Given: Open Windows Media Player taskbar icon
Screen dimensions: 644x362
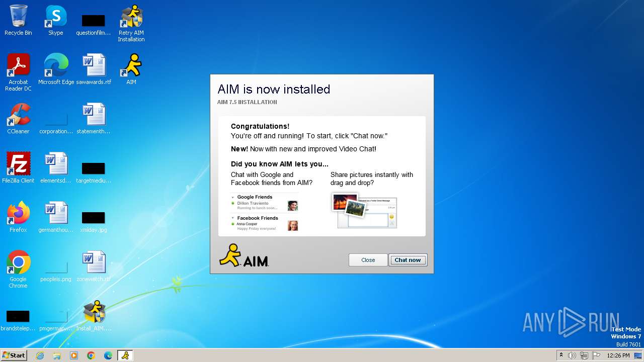Looking at the screenshot, I should pos(74,355).
